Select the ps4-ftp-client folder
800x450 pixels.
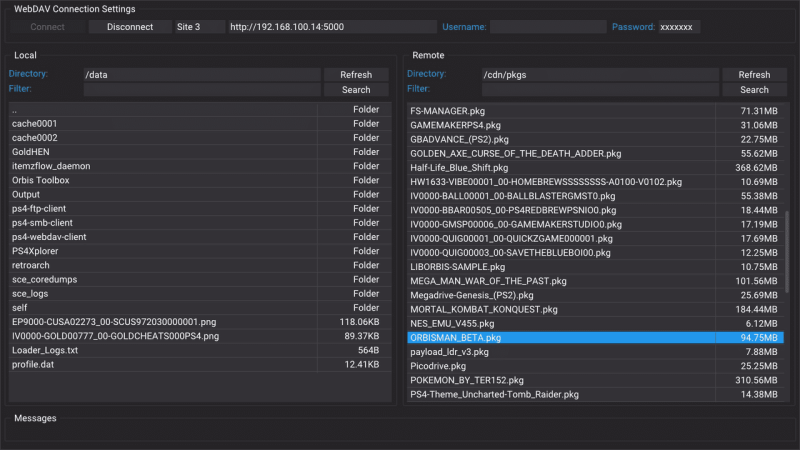200,209
